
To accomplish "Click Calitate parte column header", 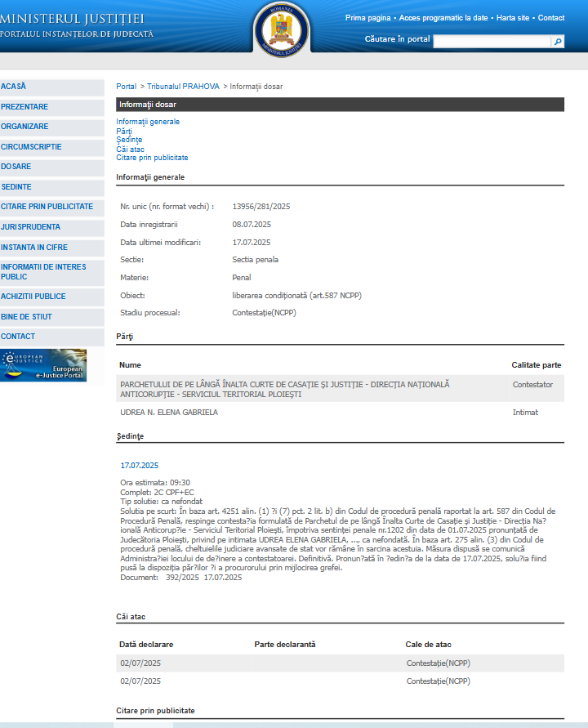I will click(536, 365).
